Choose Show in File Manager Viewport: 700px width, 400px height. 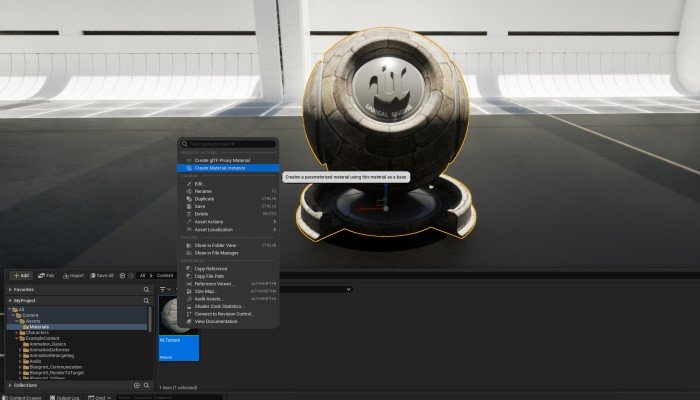point(228,253)
